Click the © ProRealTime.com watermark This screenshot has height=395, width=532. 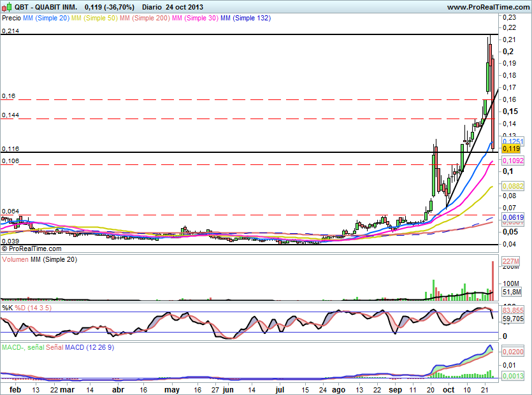pyautogui.click(x=32, y=248)
